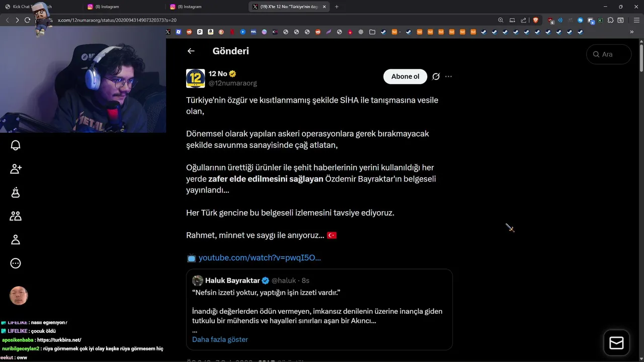Click the Gönderi heading
This screenshot has height=362, width=644.
click(x=230, y=51)
